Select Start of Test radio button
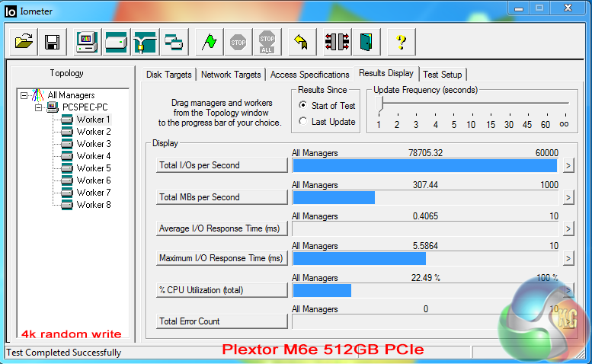The image size is (592, 364). 302,105
